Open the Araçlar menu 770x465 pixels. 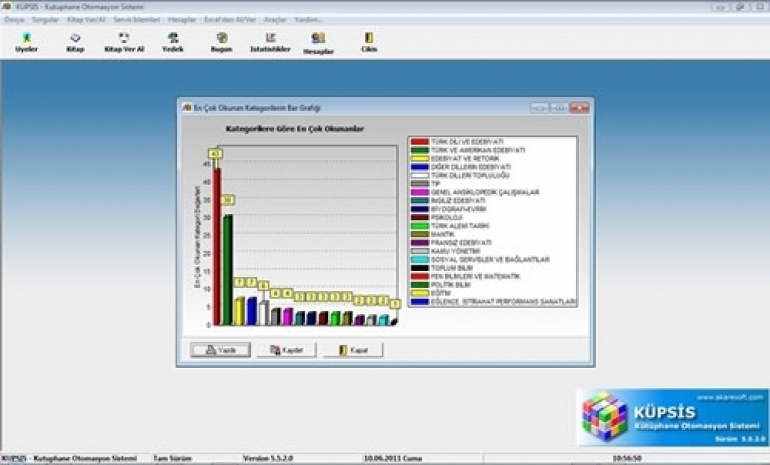point(275,19)
